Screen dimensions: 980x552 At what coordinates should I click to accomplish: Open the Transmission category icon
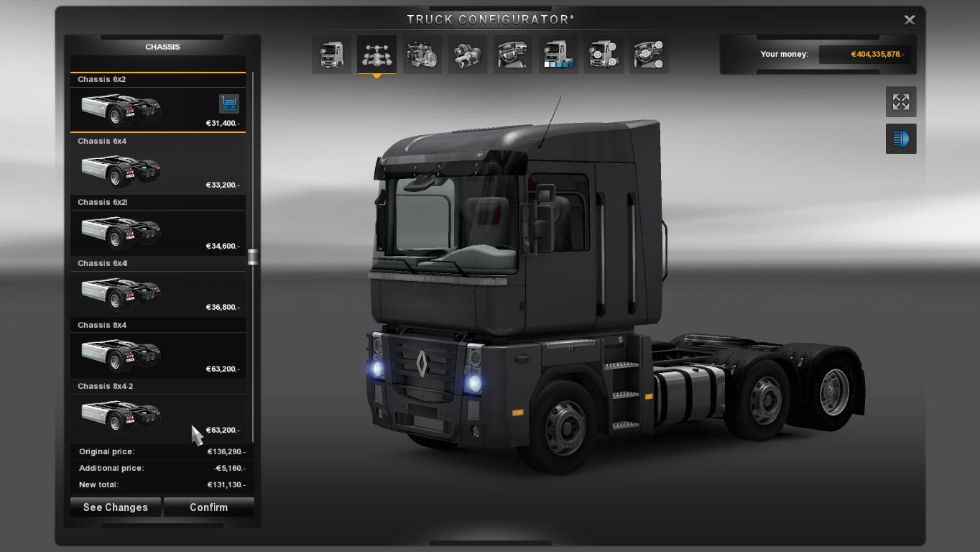coord(467,55)
